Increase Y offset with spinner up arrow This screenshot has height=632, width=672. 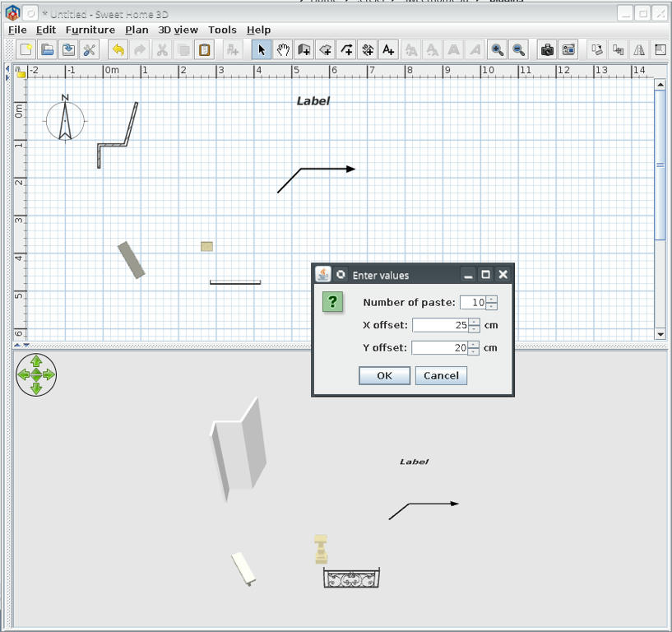point(473,345)
